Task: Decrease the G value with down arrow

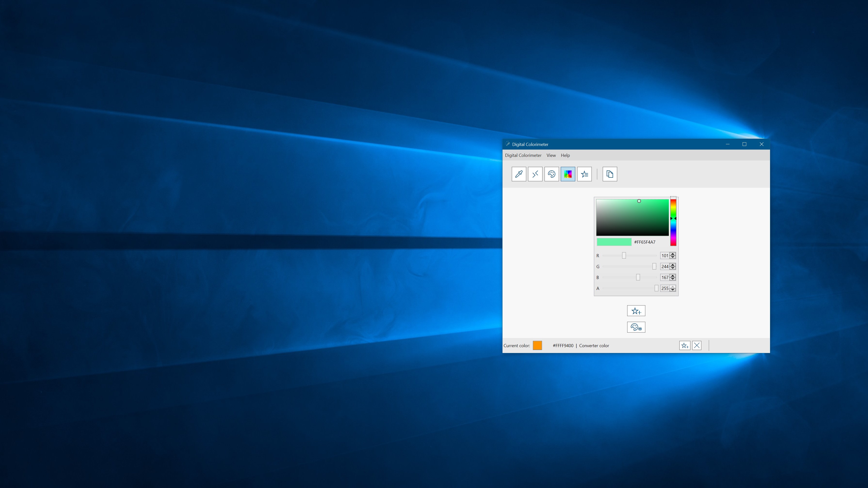Action: [673, 268]
